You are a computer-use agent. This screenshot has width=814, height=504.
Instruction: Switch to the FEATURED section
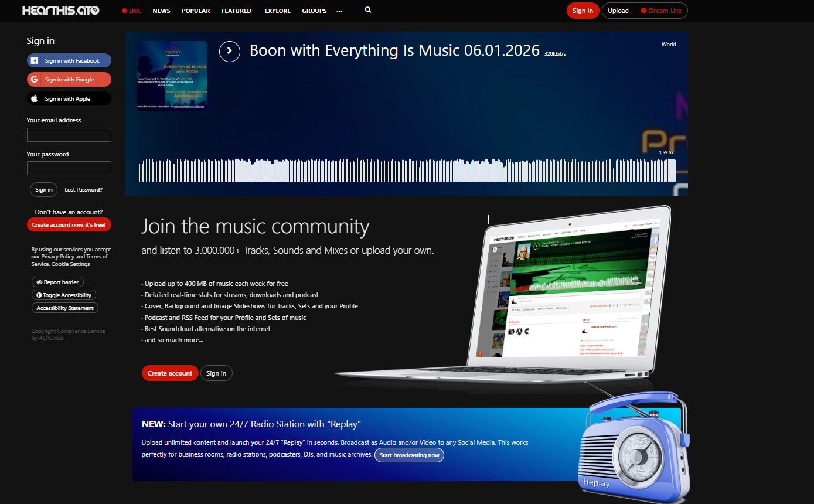236,11
